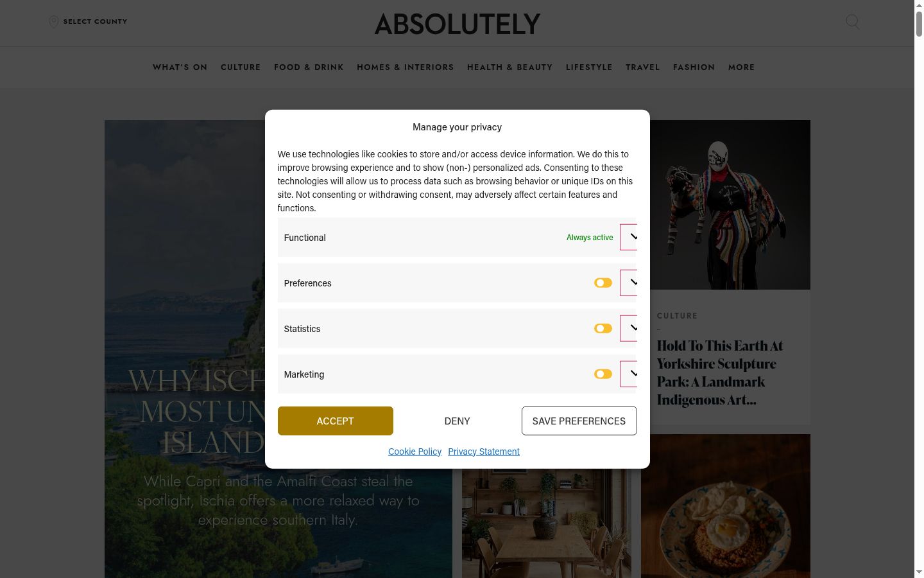The height and width of the screenshot is (578, 924).
Task: Expand the Preferences category chevron
Action: [x=629, y=283]
